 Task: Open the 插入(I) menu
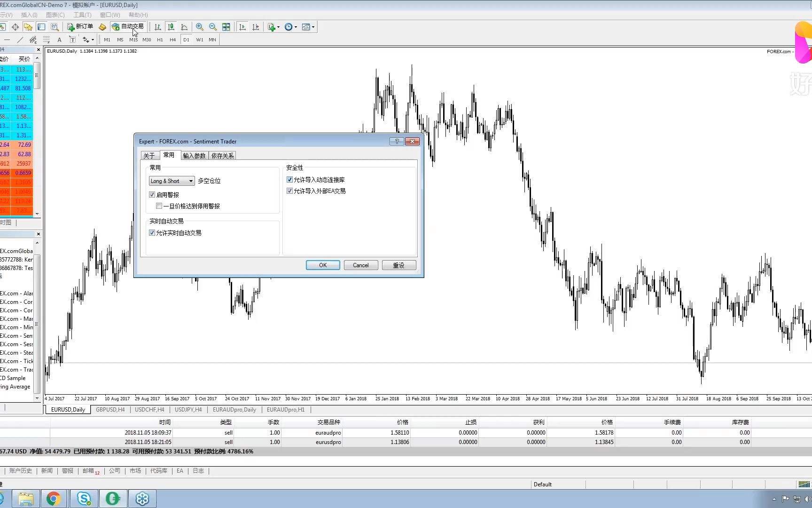click(x=29, y=15)
